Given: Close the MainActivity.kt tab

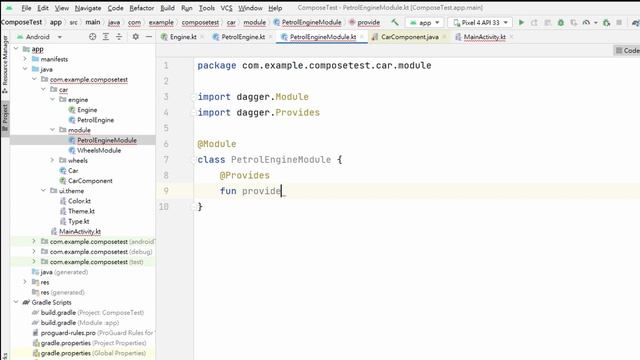Looking at the screenshot, I should pos(511,37).
